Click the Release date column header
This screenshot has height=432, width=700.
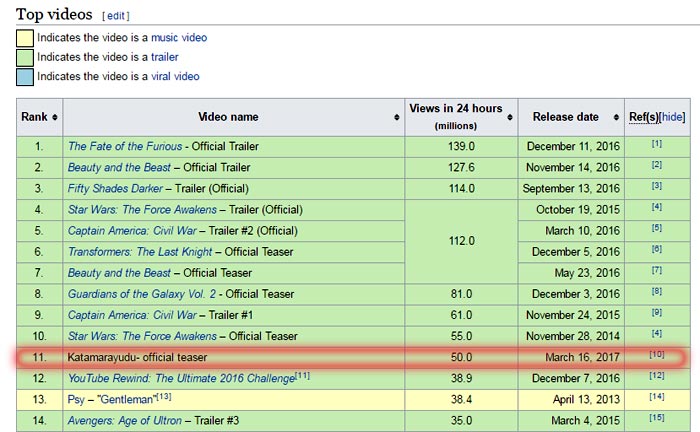tap(571, 117)
